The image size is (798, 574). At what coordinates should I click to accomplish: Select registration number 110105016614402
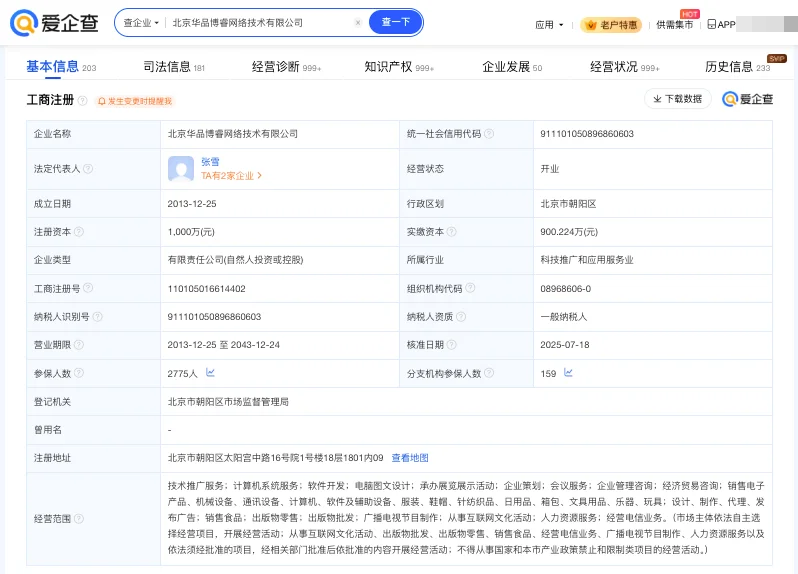207,289
